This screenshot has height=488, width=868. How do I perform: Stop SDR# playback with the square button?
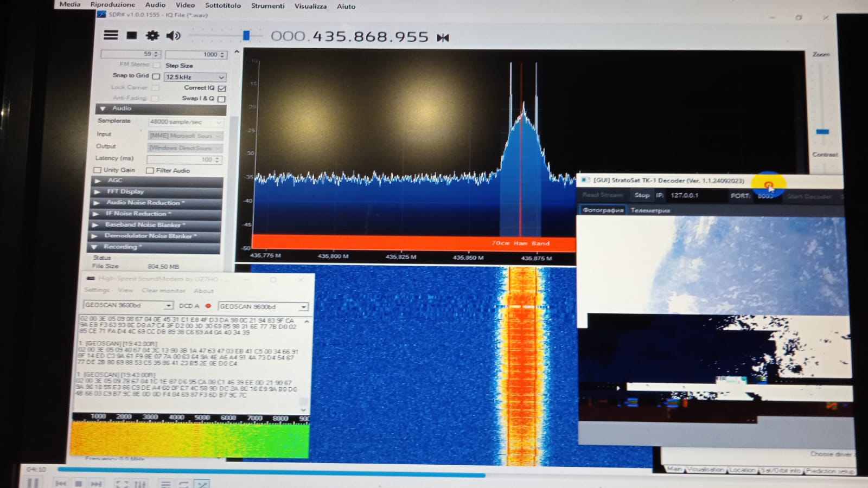[131, 35]
